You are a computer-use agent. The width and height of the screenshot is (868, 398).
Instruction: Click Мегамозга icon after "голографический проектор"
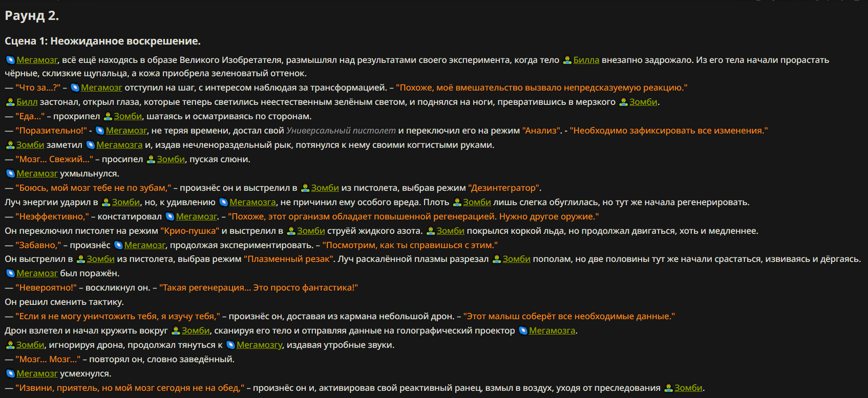tap(523, 330)
